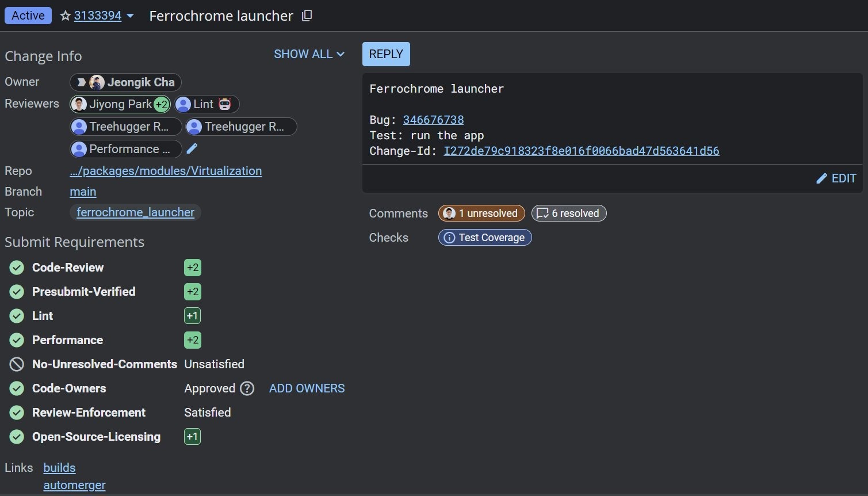Open the 1 unresolved comments chip
The image size is (868, 496).
(x=481, y=213)
